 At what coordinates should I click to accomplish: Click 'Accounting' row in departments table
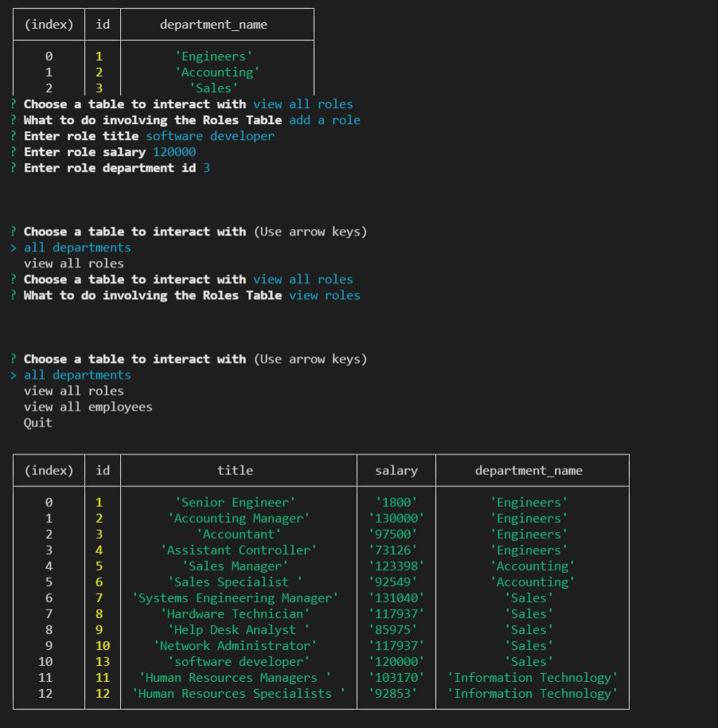[217, 72]
